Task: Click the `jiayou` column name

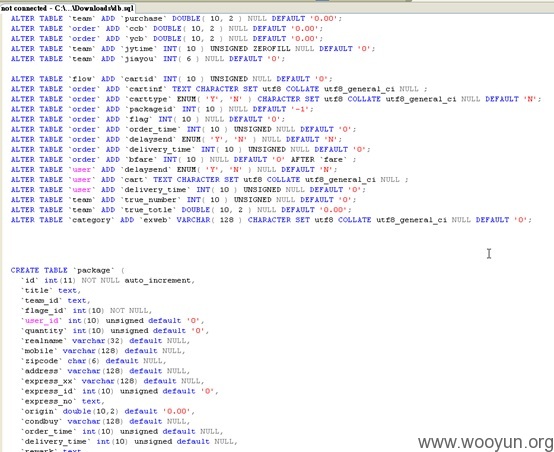Action: click(139, 59)
